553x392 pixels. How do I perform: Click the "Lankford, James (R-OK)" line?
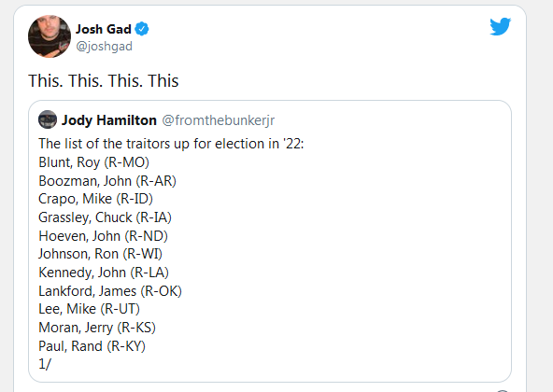point(110,291)
